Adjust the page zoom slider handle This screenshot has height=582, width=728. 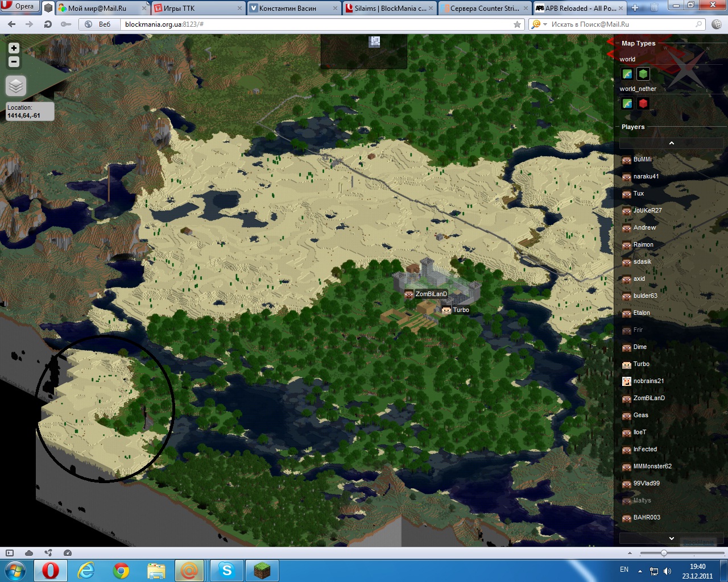(664, 553)
